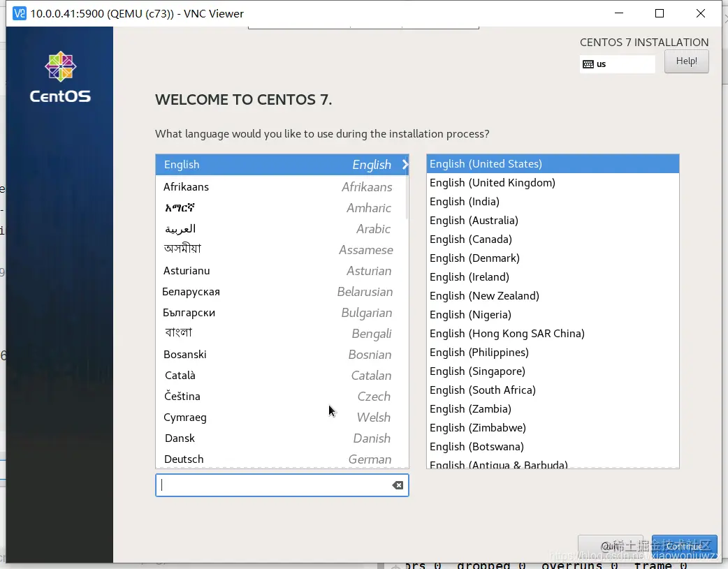Viewport: 728px width, 569px height.
Task: Click the VNC Viewer app icon in the title bar
Action: (x=19, y=13)
